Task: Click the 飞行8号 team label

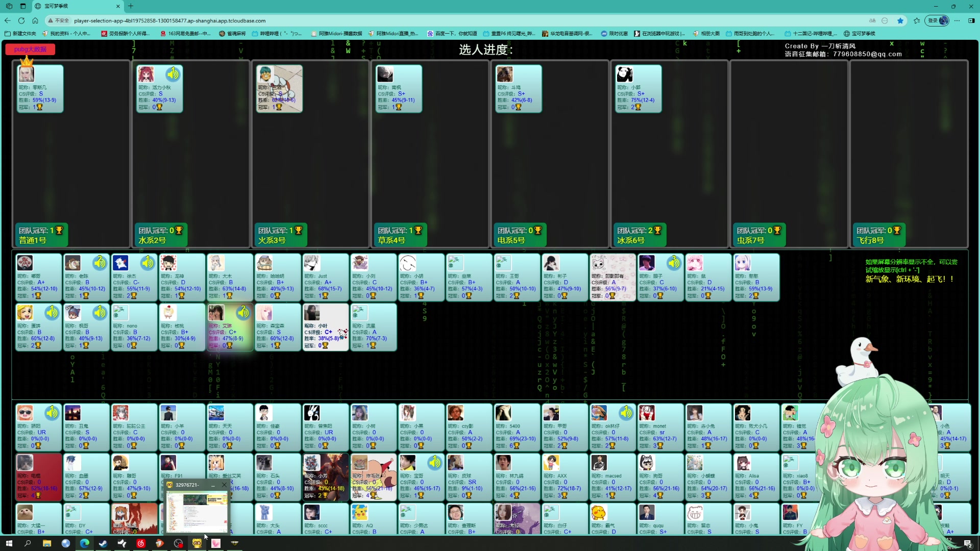Action: 870,240
